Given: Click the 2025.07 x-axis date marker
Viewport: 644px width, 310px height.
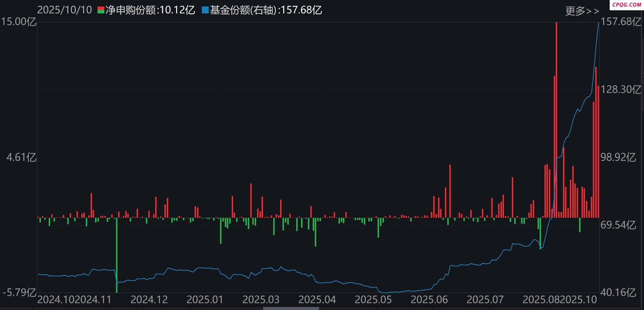Looking at the screenshot, I should pyautogui.click(x=485, y=300).
